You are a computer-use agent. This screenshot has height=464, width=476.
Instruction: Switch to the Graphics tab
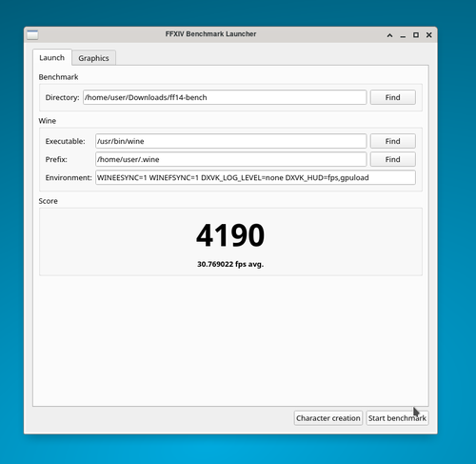click(93, 58)
